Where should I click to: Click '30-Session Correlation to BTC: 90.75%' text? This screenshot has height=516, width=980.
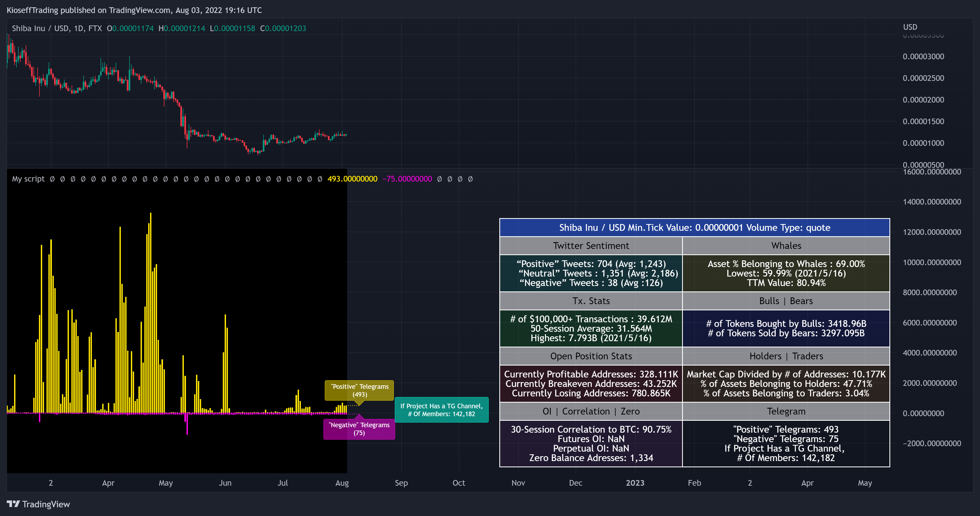click(591, 429)
